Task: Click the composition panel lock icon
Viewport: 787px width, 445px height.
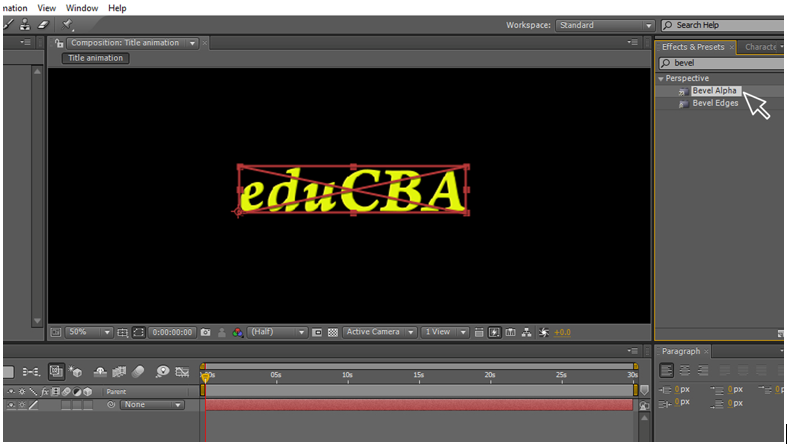Action: coord(59,43)
